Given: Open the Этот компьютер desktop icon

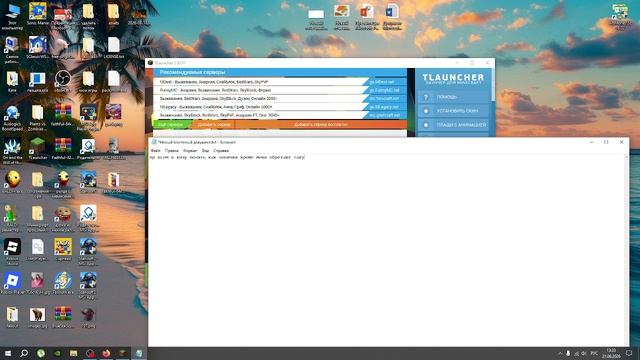Looking at the screenshot, I should pos(12,16).
